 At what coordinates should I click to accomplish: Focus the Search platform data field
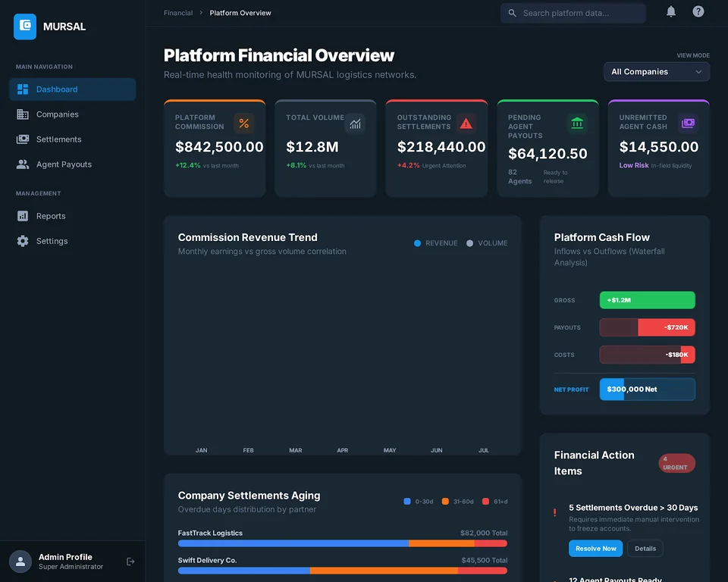573,13
